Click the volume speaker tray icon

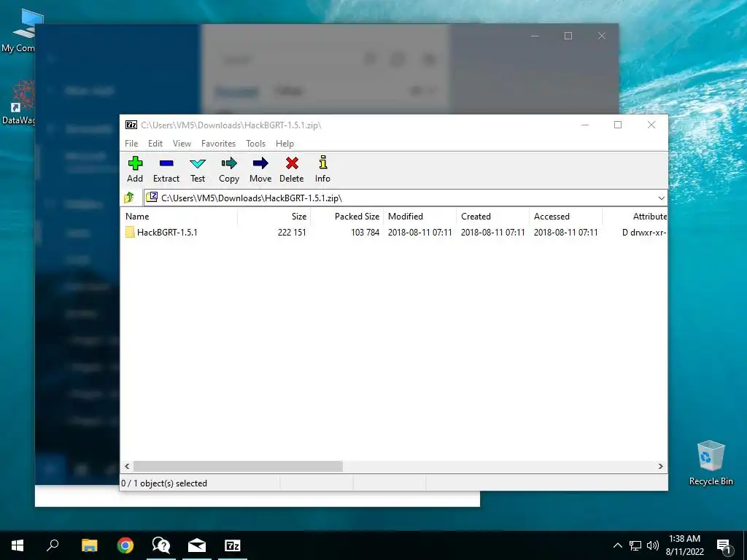coord(653,545)
